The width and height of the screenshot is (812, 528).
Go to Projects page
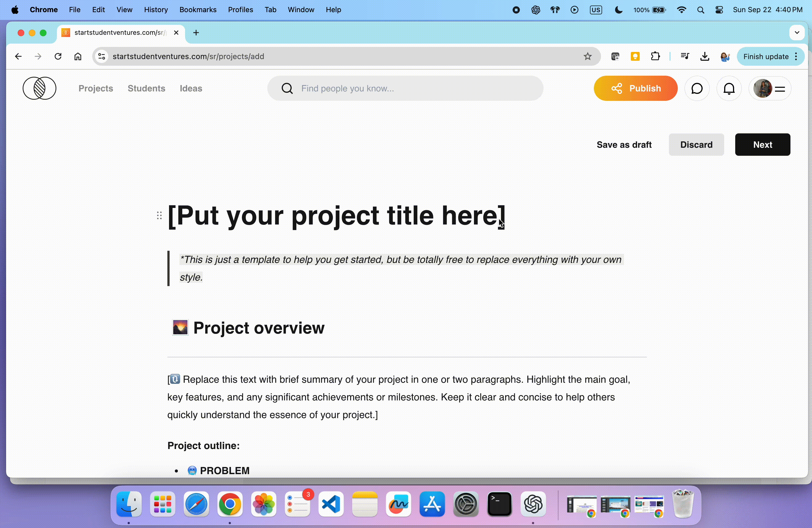tap(96, 88)
